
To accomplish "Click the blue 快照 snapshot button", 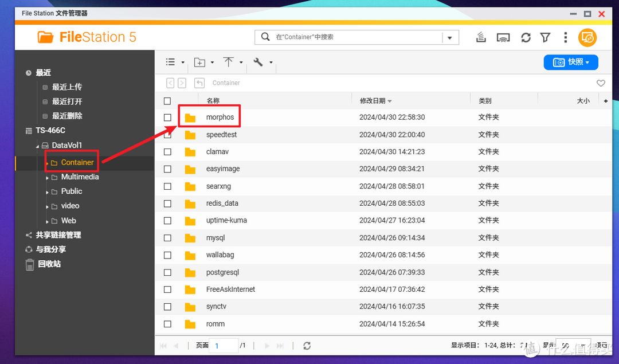I will point(571,62).
